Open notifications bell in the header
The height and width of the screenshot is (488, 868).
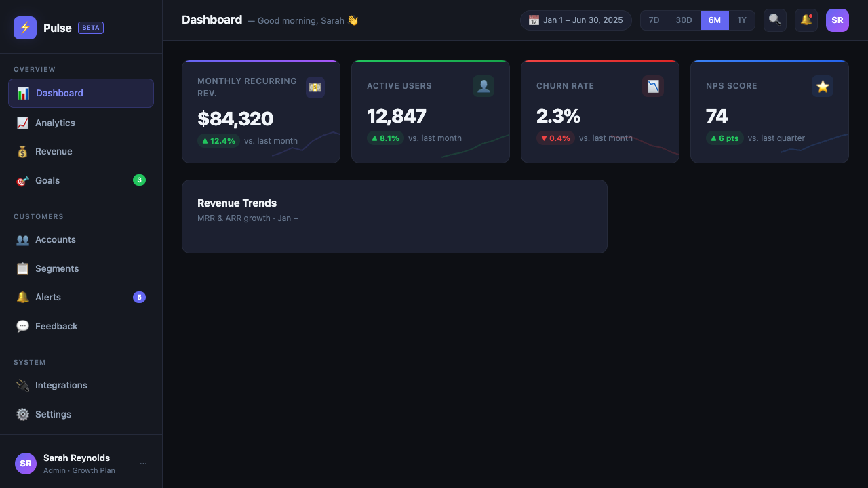pyautogui.click(x=806, y=20)
